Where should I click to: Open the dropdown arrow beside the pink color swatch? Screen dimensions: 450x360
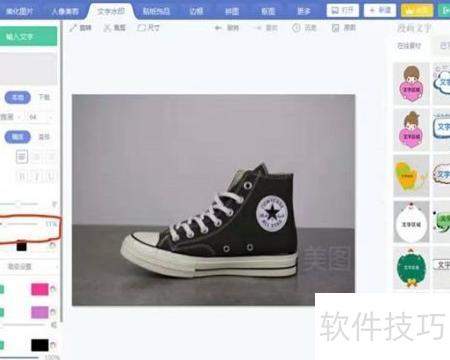coord(53,289)
